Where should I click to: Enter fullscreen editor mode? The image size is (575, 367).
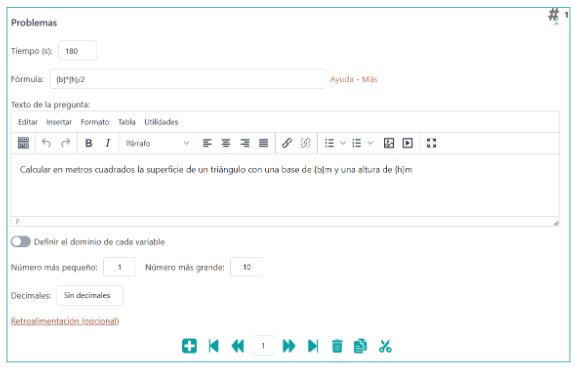click(x=432, y=143)
